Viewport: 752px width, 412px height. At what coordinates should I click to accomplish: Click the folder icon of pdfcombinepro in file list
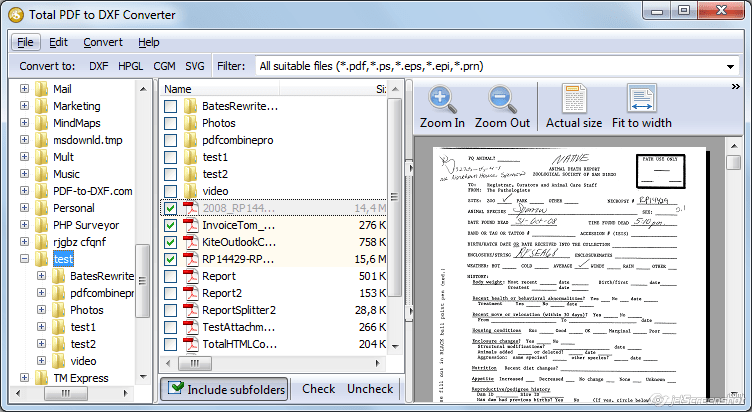pos(190,140)
